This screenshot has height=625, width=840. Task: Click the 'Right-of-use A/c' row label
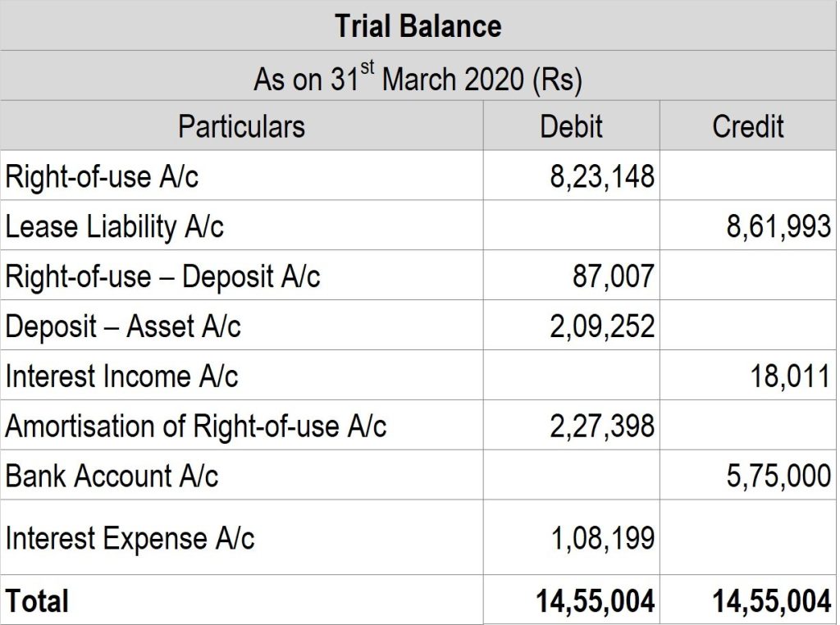102,176
